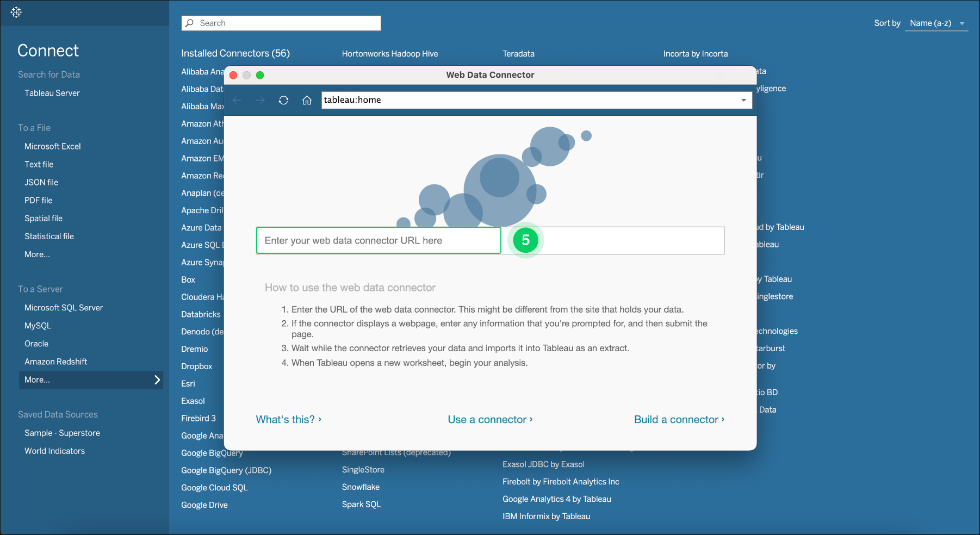Connect to a Text file
This screenshot has width=980, height=535.
(39, 164)
